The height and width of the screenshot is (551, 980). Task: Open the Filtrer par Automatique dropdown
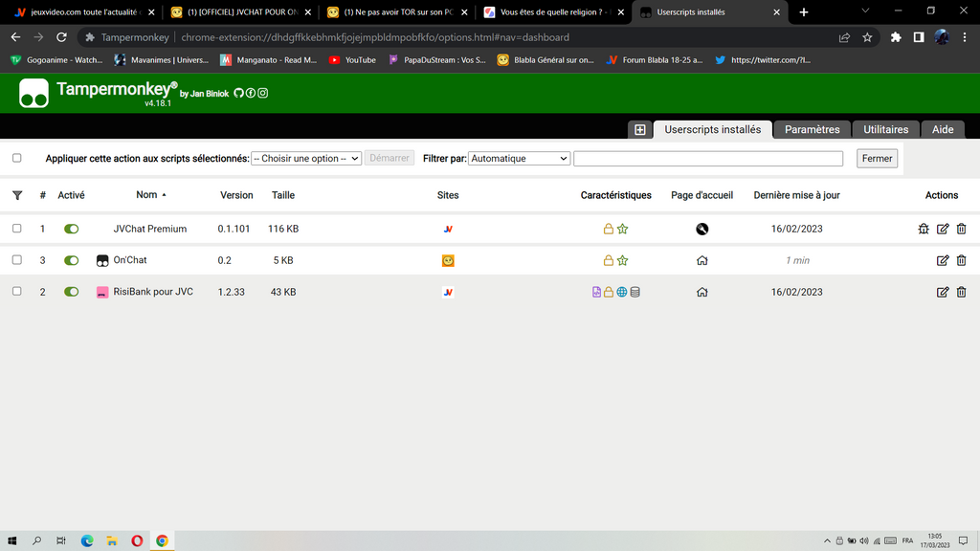click(x=519, y=159)
